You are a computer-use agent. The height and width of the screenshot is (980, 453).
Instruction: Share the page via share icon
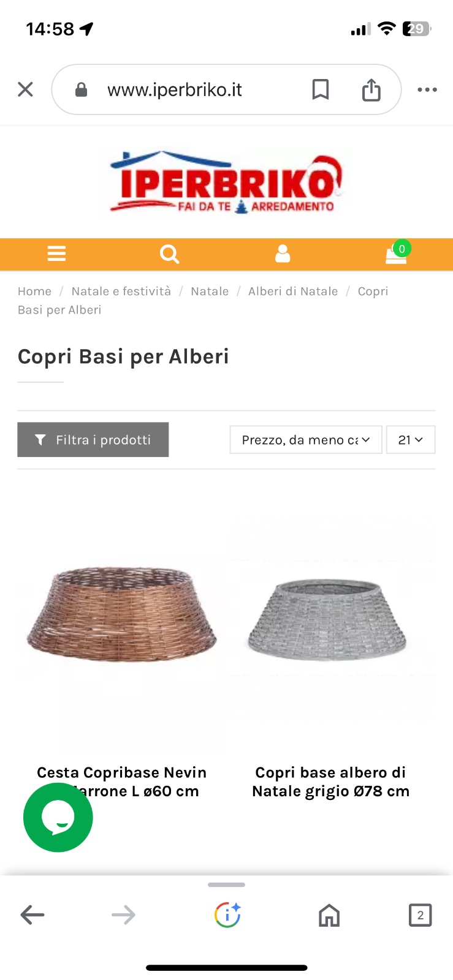[371, 89]
